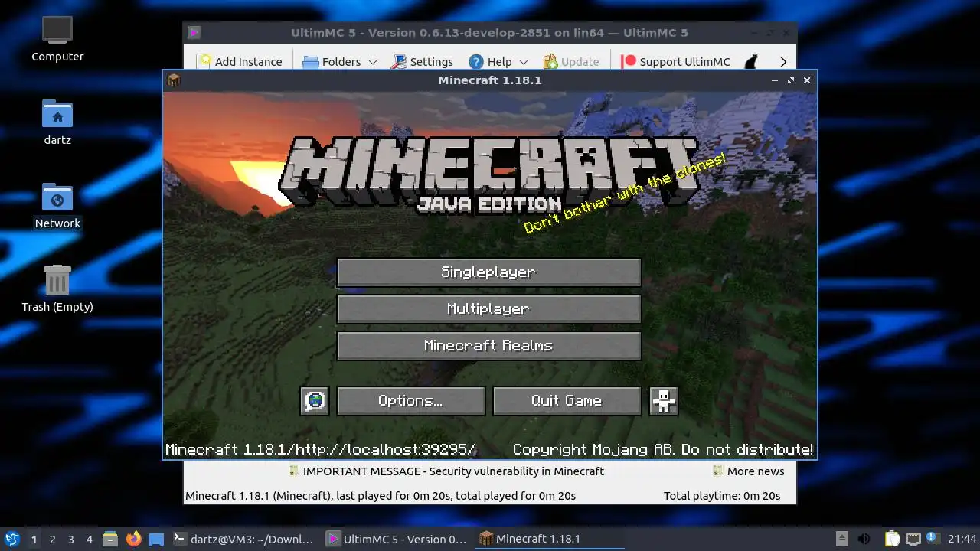This screenshot has height=551, width=980.
Task: Click the show desktop taskbar icon
Action: [156, 539]
